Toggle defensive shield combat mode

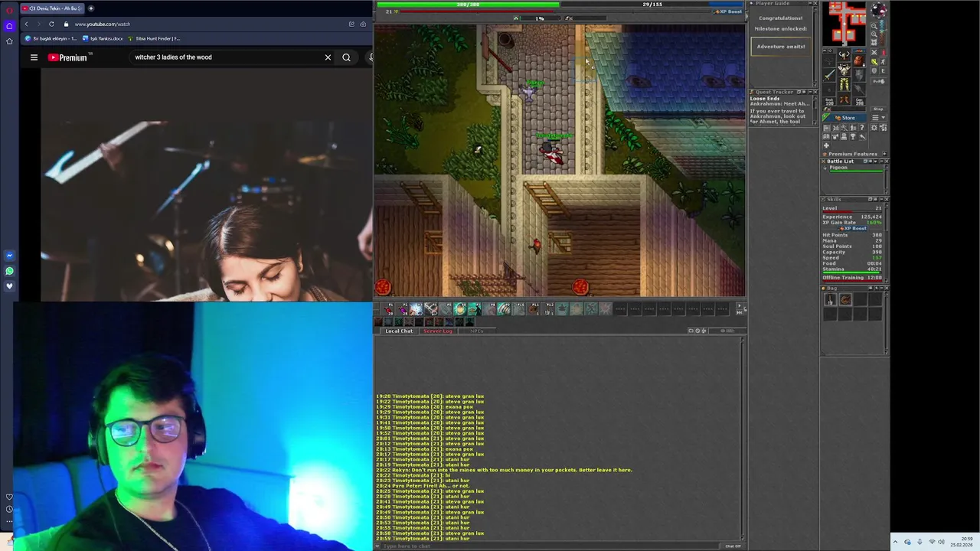coord(874,70)
